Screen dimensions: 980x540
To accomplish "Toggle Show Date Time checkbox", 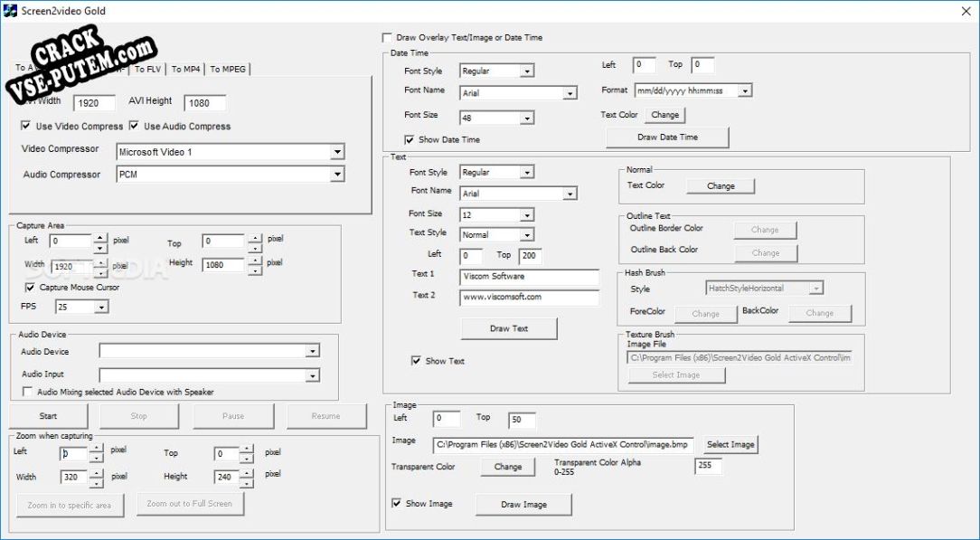I will pyautogui.click(x=410, y=139).
